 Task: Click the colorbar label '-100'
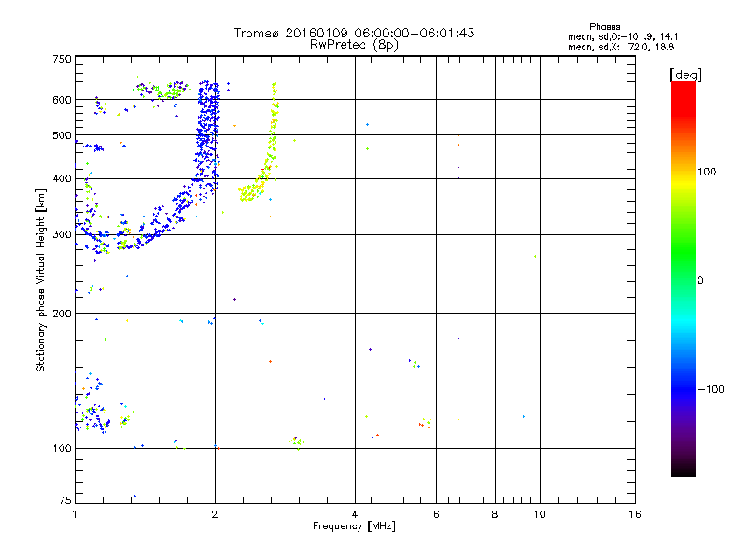point(711,389)
